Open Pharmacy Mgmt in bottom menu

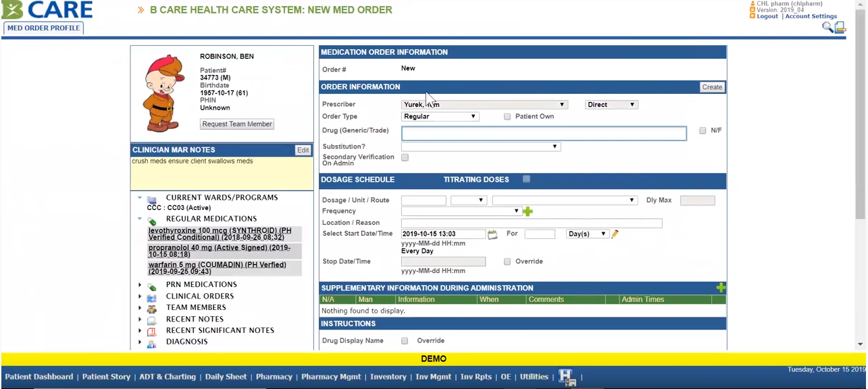click(x=331, y=377)
